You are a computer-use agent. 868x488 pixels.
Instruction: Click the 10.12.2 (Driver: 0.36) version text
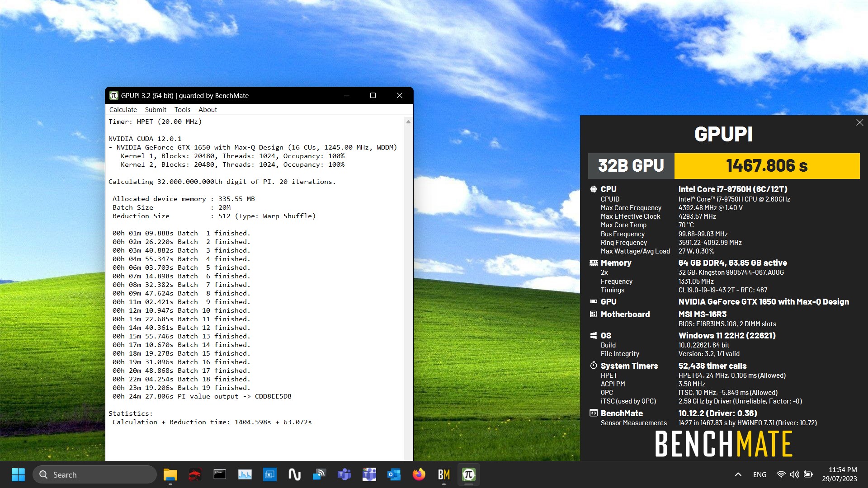[x=717, y=413]
